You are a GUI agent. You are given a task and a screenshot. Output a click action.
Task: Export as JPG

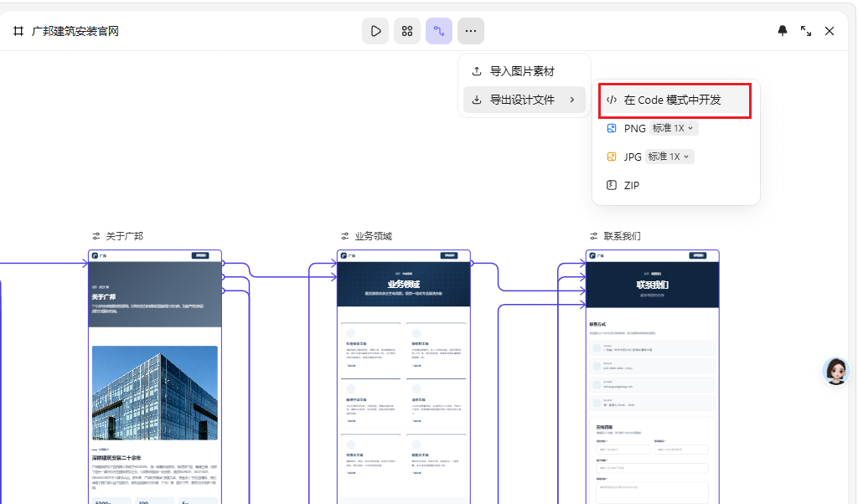(633, 157)
